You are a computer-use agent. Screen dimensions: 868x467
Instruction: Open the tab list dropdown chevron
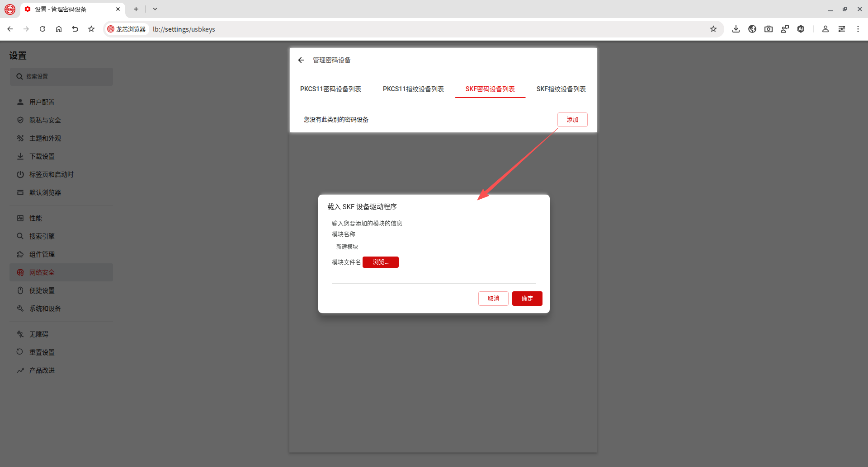155,9
